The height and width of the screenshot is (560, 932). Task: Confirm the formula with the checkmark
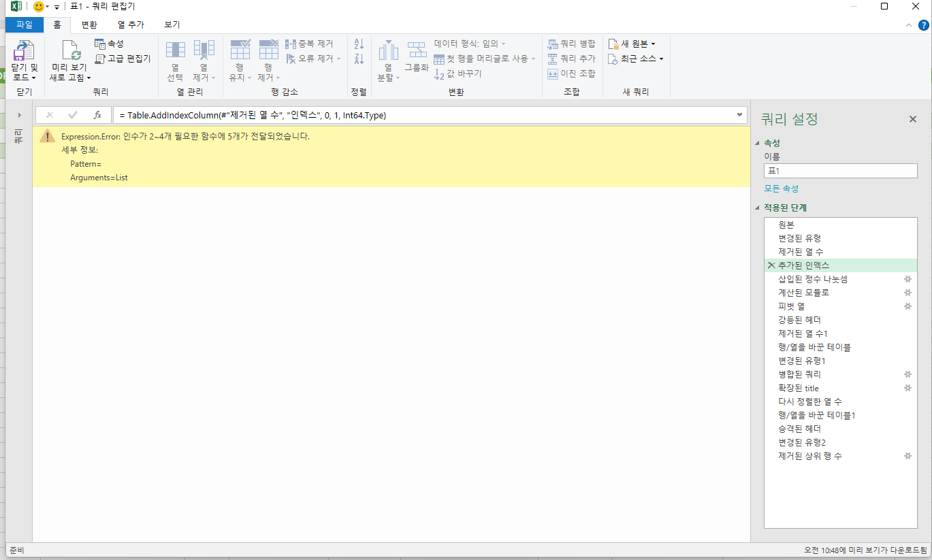73,115
